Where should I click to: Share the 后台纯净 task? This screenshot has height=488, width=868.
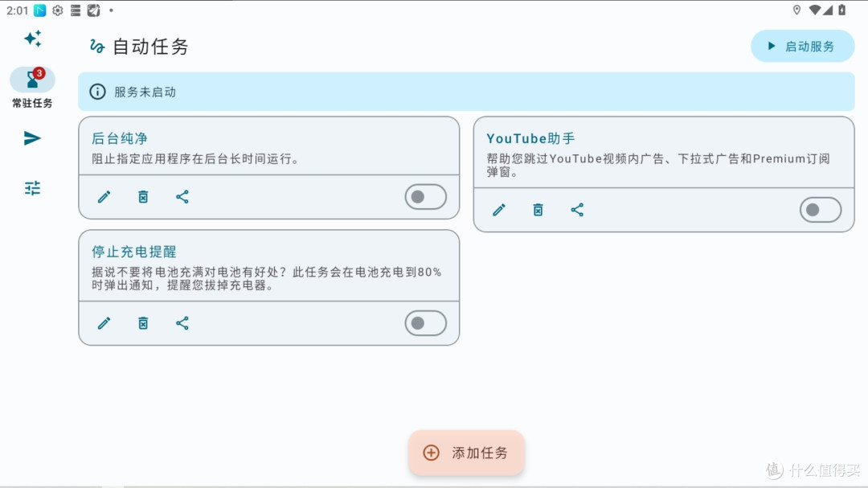(x=182, y=196)
